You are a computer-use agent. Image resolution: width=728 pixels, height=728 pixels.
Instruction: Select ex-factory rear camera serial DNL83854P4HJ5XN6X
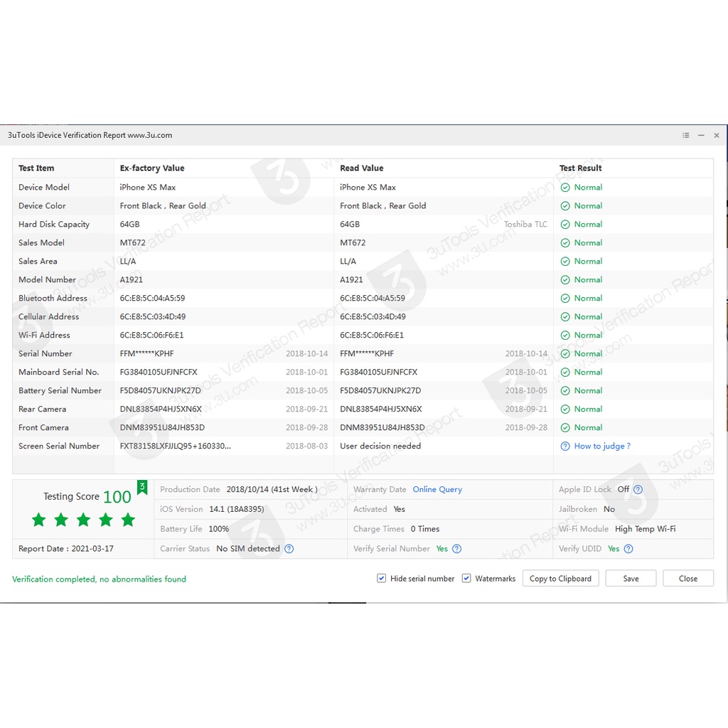coord(161,409)
